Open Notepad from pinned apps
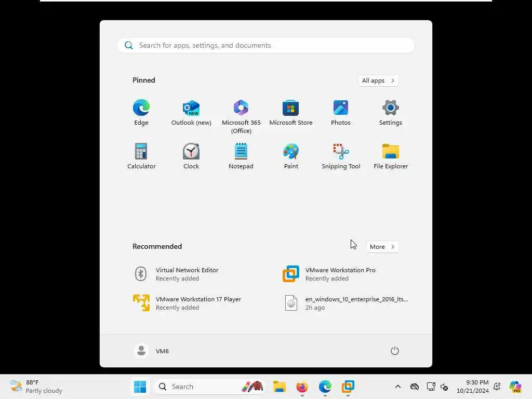Screen dimensions: 532x399 pos(241,156)
